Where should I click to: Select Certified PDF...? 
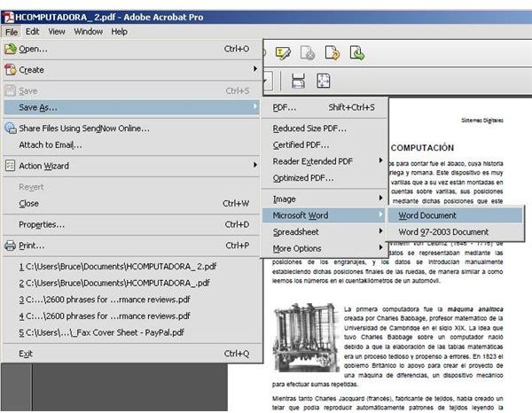[x=325, y=144]
